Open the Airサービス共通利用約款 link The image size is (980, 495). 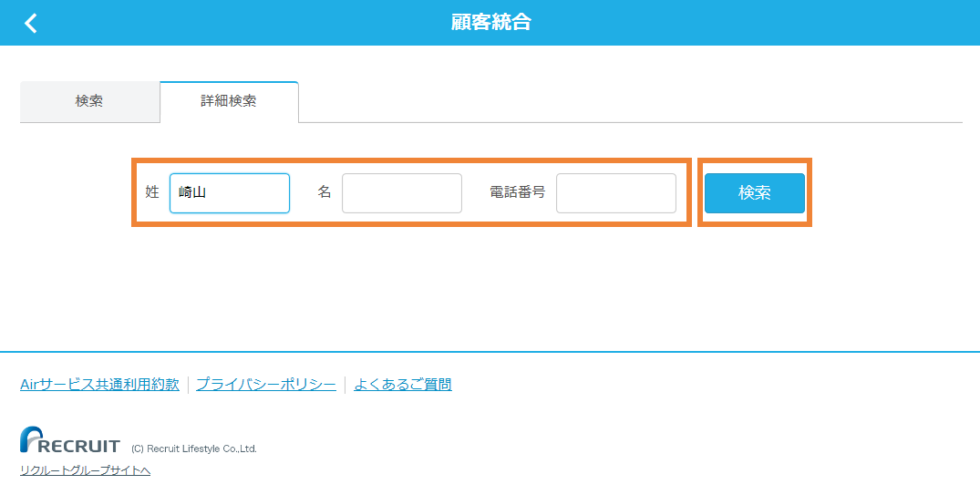100,385
